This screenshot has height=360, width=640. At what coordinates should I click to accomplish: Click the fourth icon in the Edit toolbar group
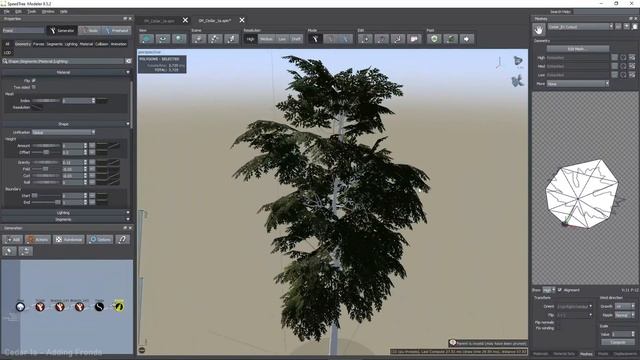tap(414, 39)
